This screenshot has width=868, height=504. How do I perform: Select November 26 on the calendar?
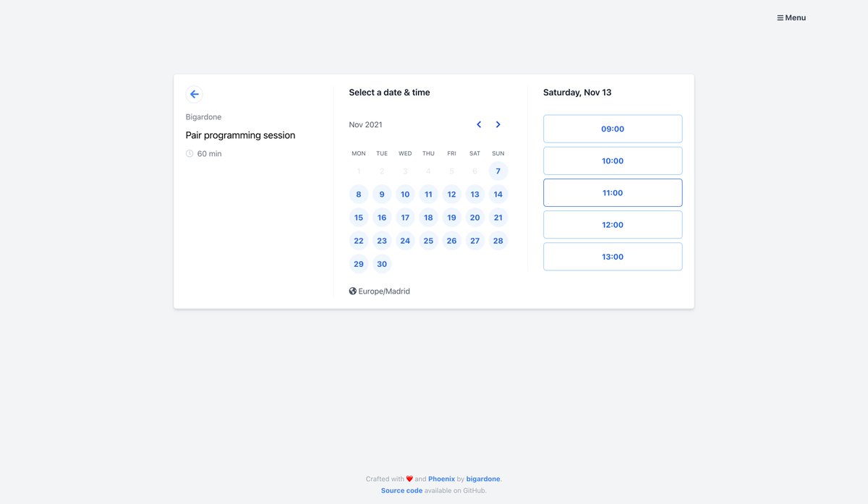451,241
